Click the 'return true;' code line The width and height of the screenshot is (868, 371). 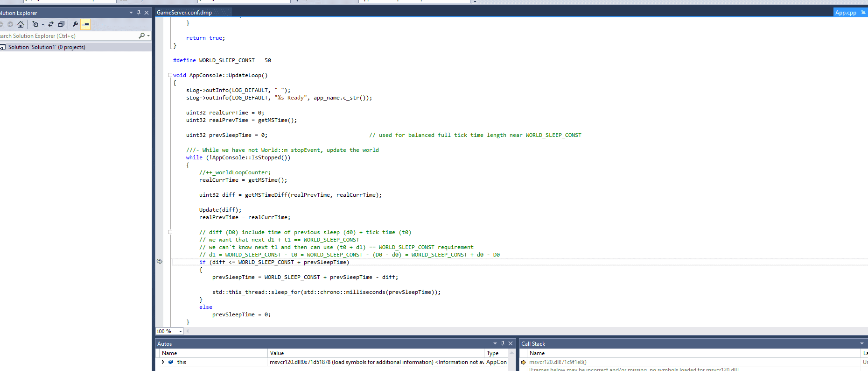coord(205,38)
